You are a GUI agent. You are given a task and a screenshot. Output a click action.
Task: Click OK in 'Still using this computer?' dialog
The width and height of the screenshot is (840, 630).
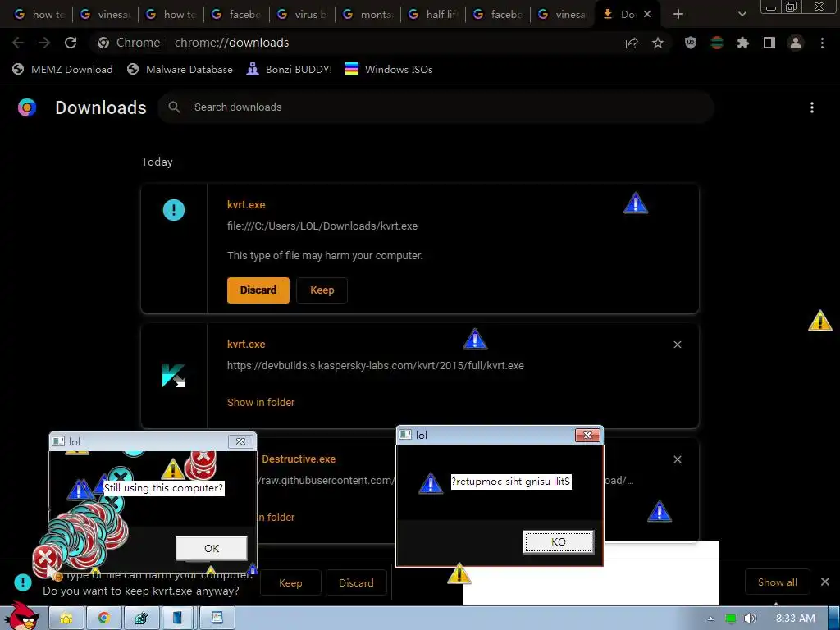tap(212, 548)
